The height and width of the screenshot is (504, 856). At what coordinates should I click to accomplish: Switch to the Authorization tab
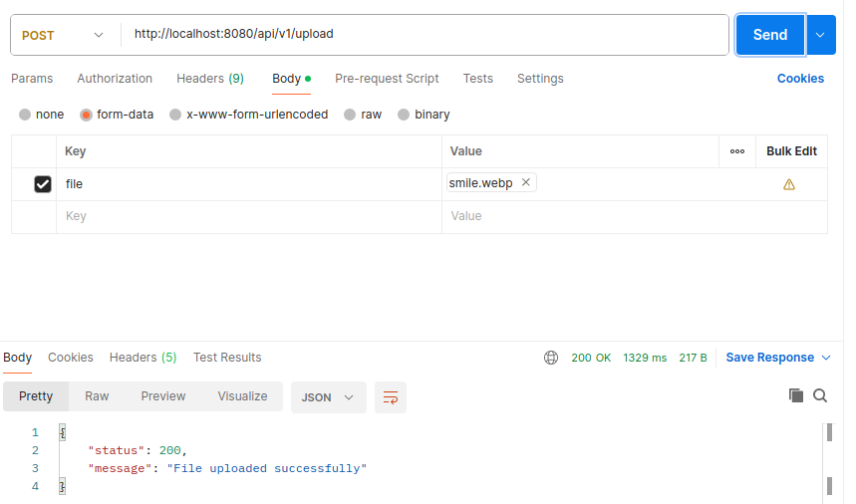tap(115, 79)
